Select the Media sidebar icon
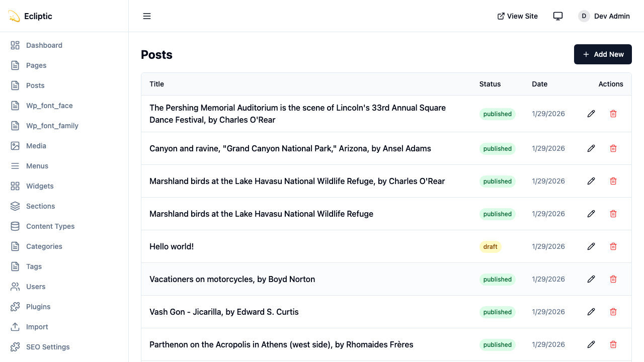 (x=15, y=146)
